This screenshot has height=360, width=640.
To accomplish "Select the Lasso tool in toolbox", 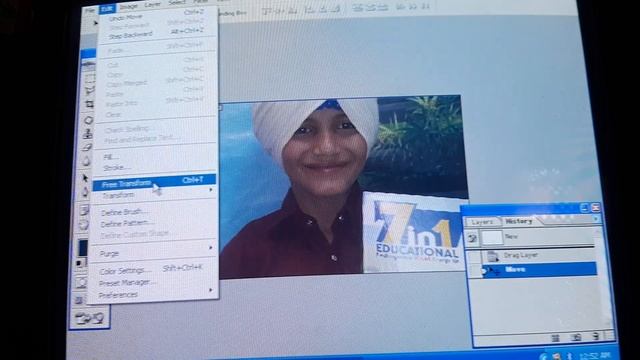I will pyautogui.click(x=89, y=90).
